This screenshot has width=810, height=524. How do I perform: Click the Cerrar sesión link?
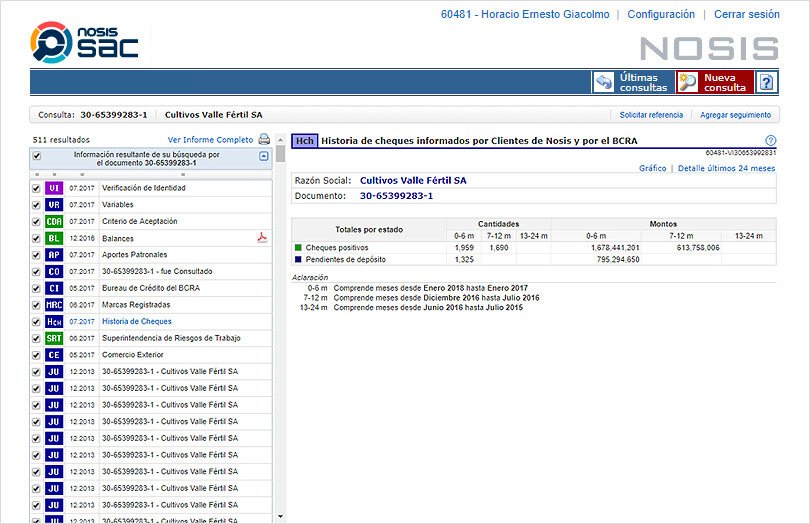746,14
